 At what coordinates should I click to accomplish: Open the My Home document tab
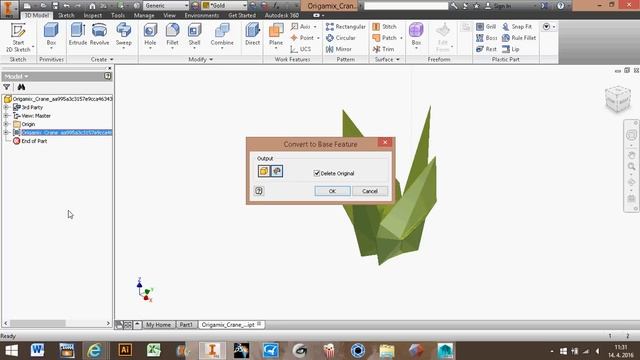click(158, 325)
